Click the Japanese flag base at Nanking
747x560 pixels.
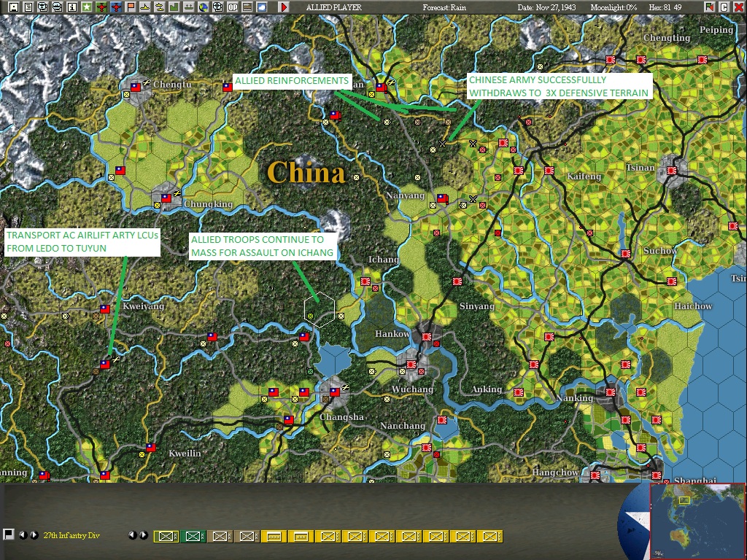point(610,392)
